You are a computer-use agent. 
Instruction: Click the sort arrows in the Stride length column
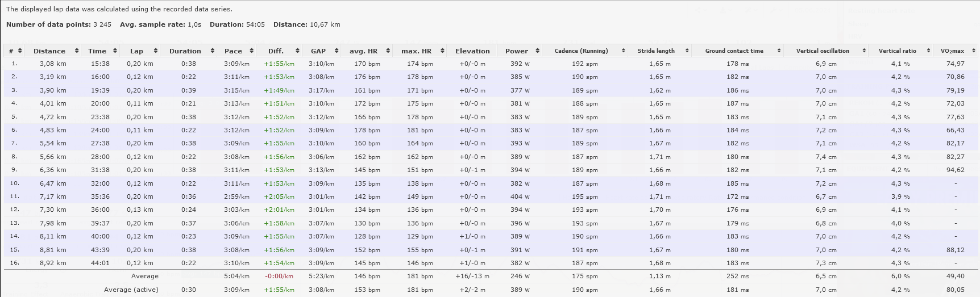point(687,51)
